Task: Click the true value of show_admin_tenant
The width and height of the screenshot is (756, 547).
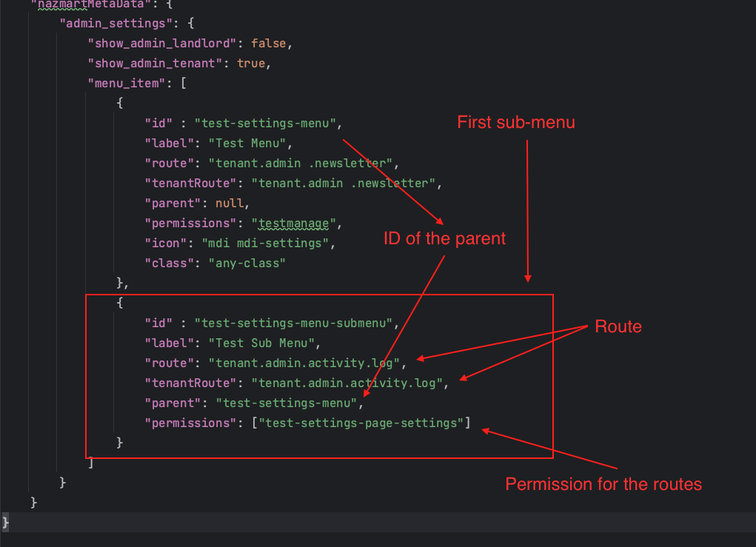Action: click(x=251, y=64)
